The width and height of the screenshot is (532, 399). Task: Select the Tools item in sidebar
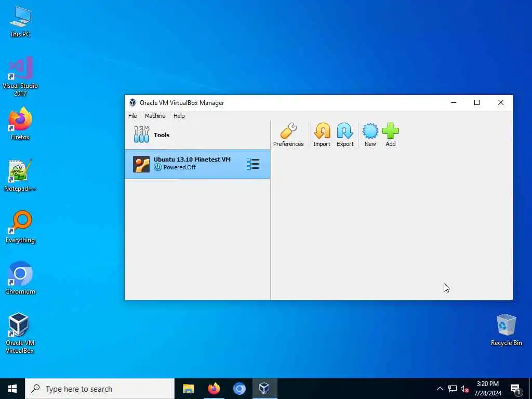197,135
